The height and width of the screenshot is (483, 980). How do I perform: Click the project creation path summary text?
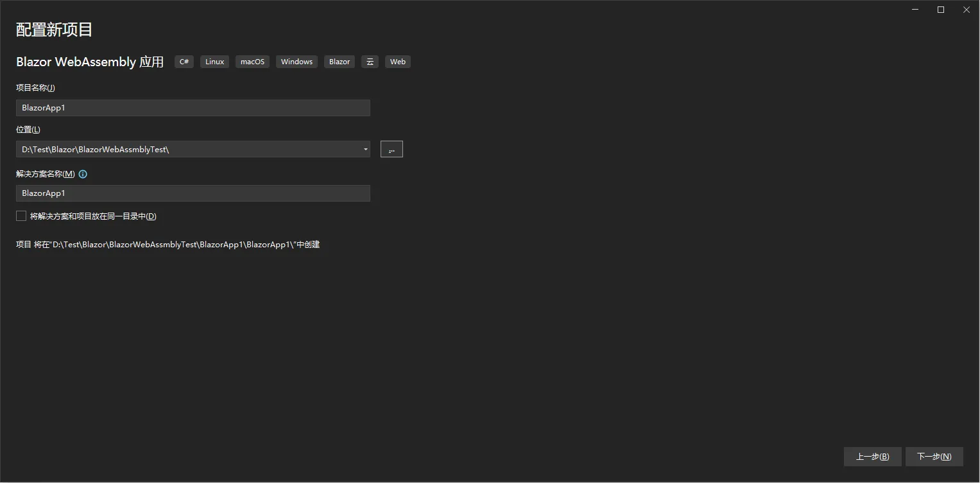pos(168,245)
